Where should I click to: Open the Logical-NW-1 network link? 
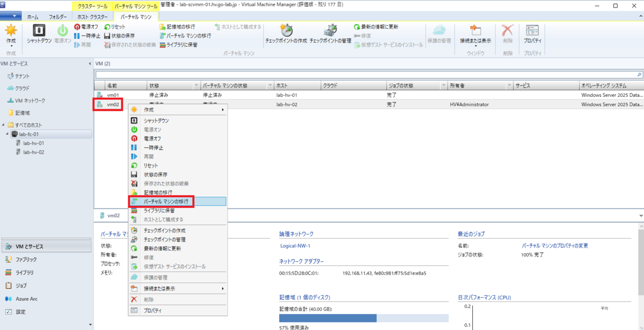pos(295,246)
